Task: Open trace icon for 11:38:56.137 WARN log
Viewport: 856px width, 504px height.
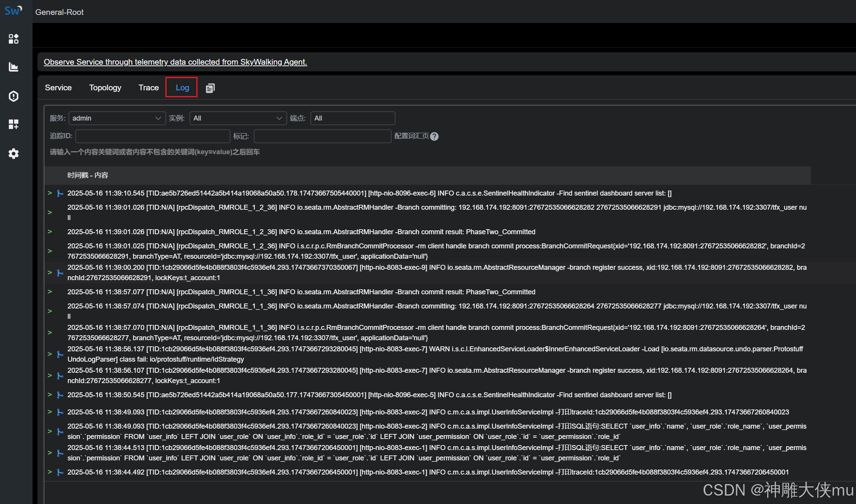Action: 60,354
